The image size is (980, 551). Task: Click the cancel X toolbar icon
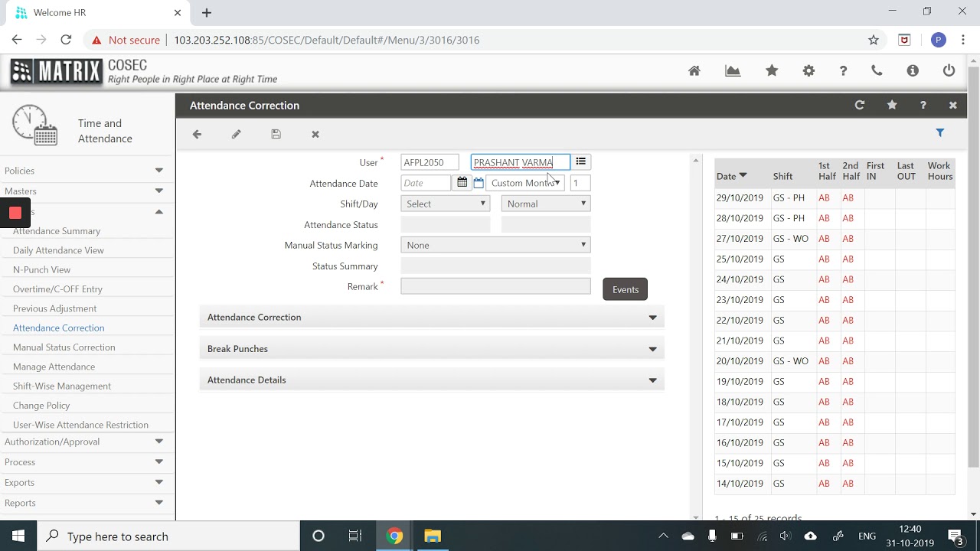(x=315, y=134)
